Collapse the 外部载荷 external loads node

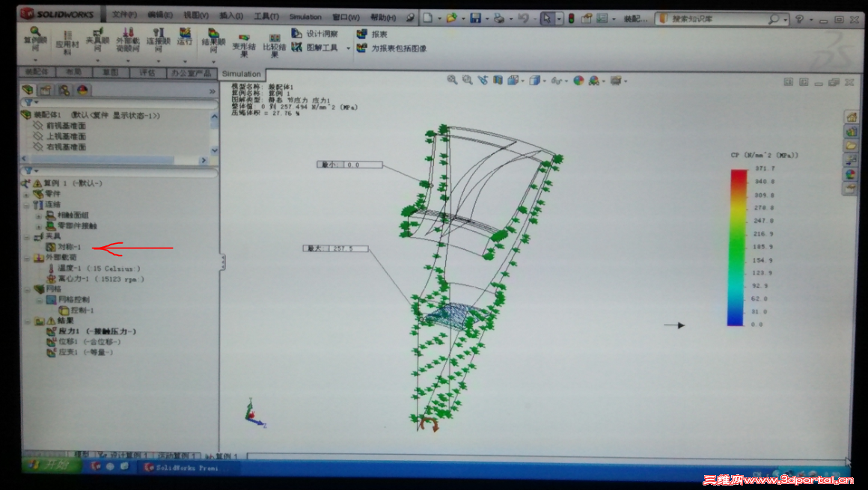click(27, 258)
